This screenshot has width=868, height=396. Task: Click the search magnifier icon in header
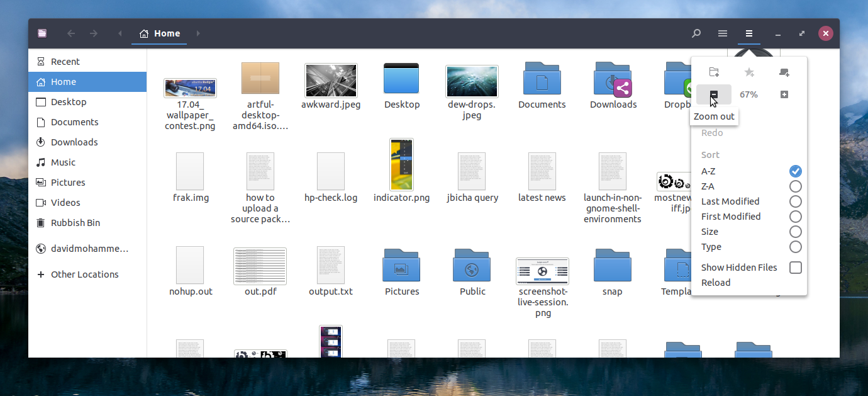pyautogui.click(x=696, y=33)
